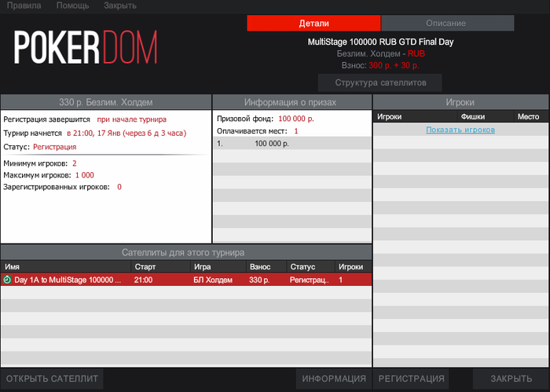
Task: Click the 330 р. Безлим. Холдем panel header
Action: coord(106,102)
